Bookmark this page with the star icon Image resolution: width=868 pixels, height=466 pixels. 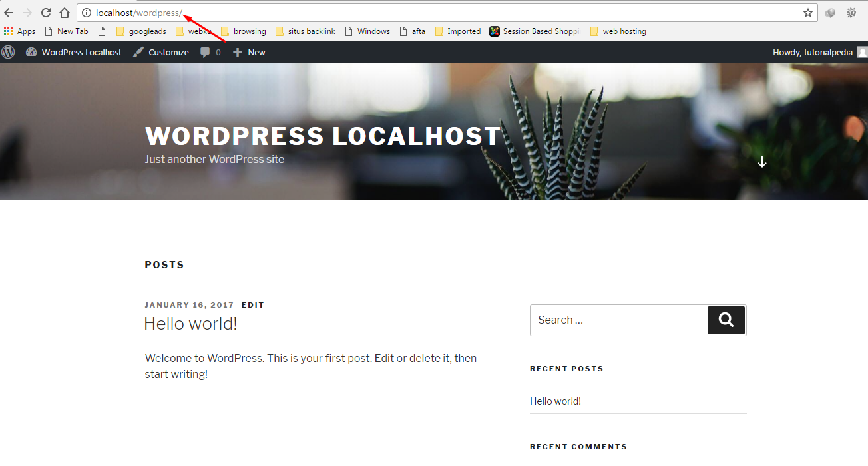point(808,13)
